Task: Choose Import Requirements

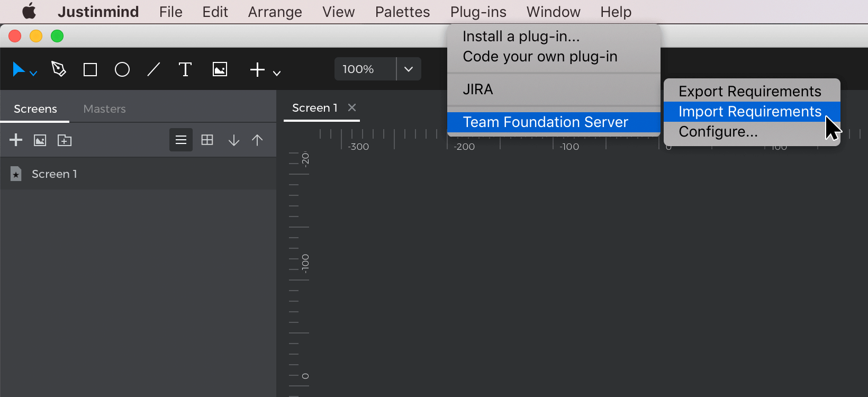Action: pos(752,111)
